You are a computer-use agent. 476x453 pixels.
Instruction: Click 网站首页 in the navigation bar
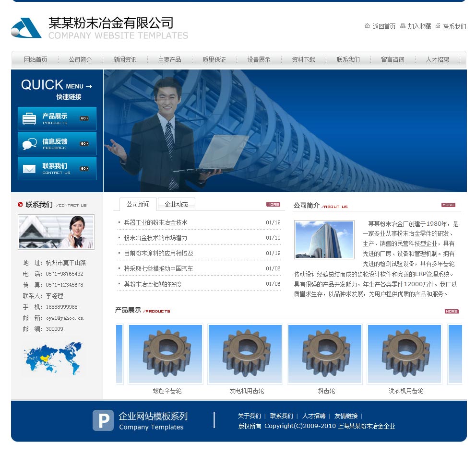pyautogui.click(x=36, y=59)
